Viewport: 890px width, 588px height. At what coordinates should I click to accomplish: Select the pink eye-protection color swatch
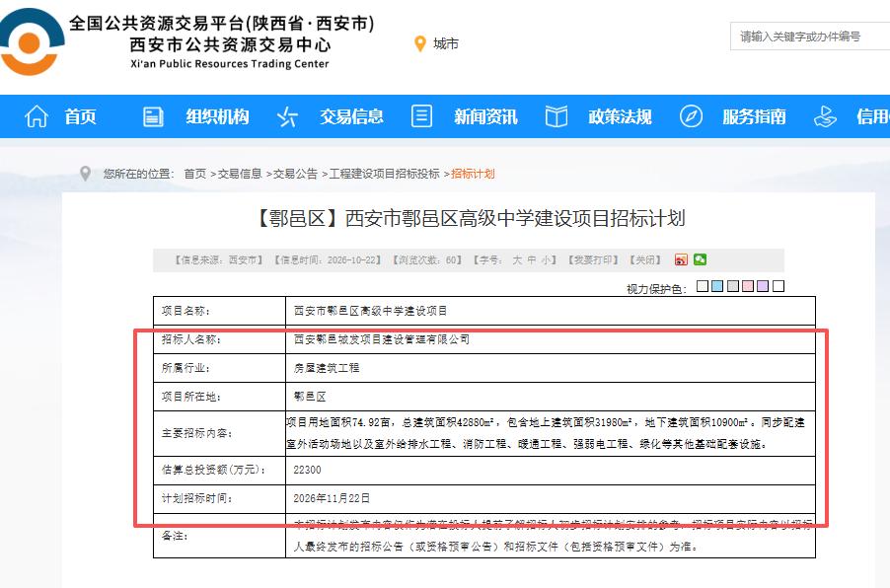(748, 286)
